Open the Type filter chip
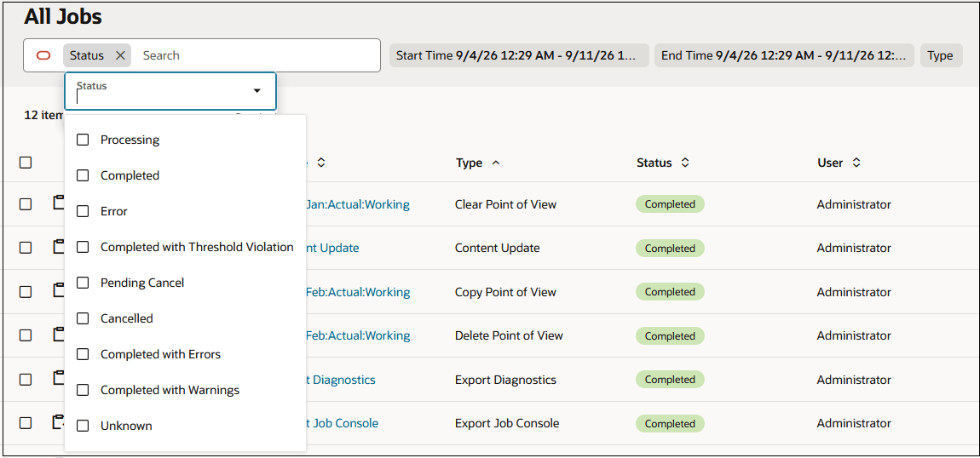The height and width of the screenshot is (458, 980). tap(941, 55)
